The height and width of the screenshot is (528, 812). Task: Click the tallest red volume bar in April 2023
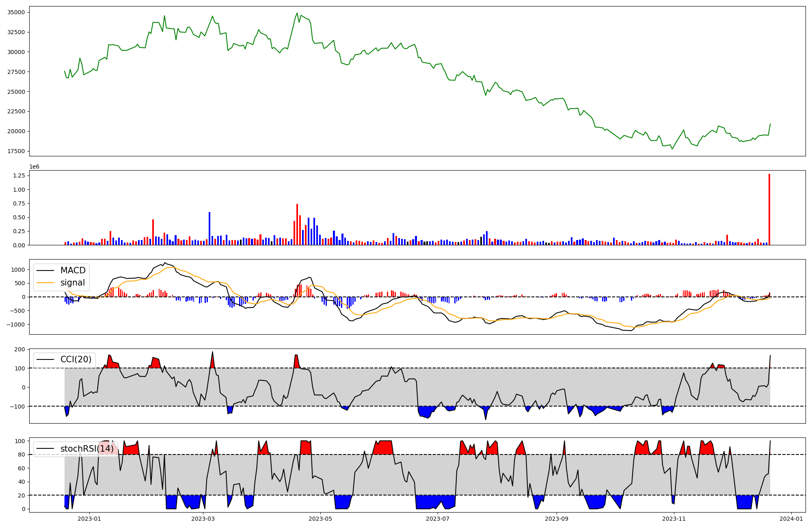pos(297,224)
